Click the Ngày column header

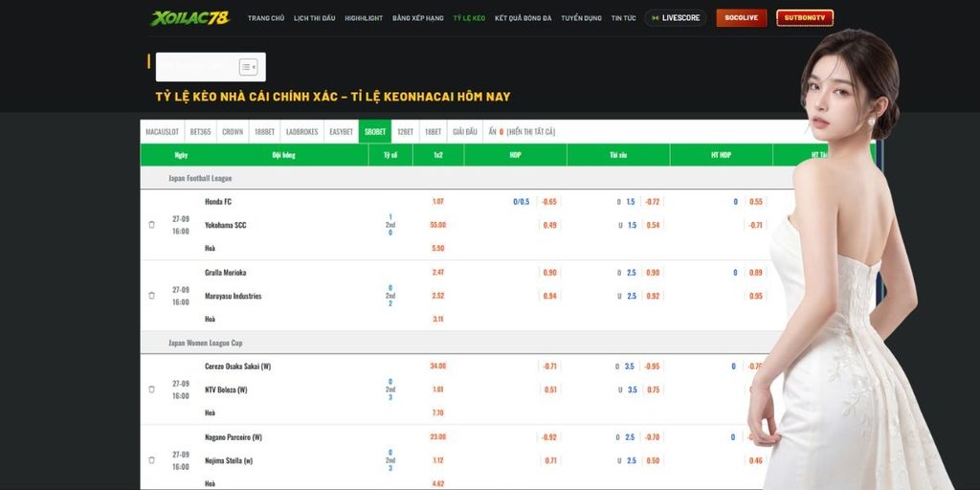click(181, 155)
